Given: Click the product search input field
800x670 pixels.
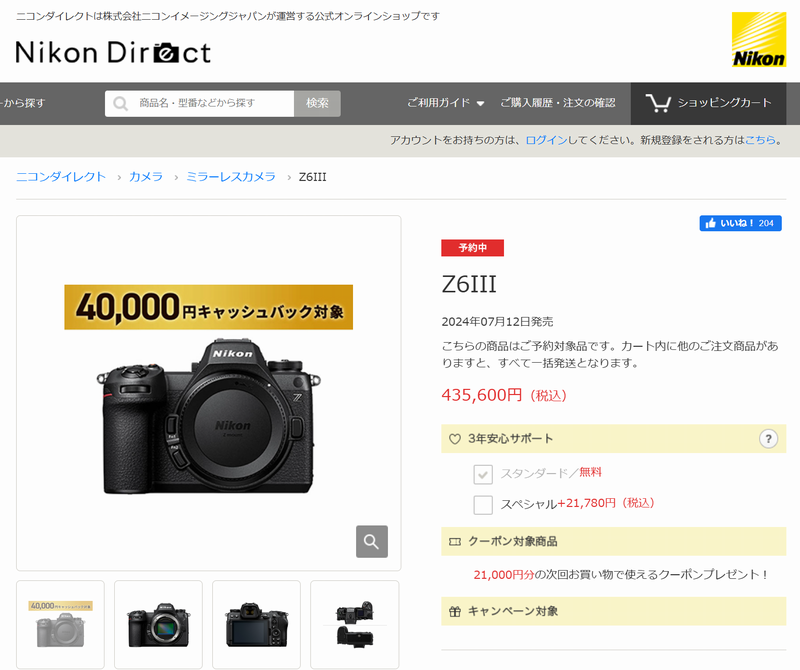Looking at the screenshot, I should [200, 103].
